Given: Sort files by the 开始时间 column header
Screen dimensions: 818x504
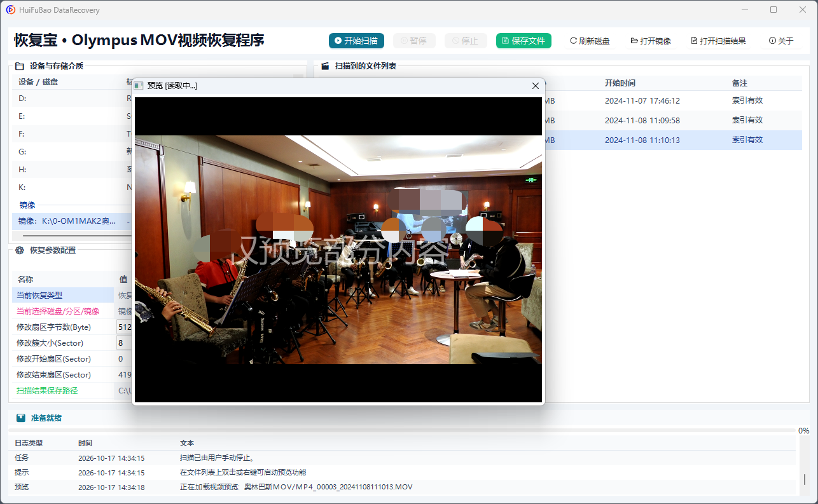Looking at the screenshot, I should pyautogui.click(x=620, y=83).
